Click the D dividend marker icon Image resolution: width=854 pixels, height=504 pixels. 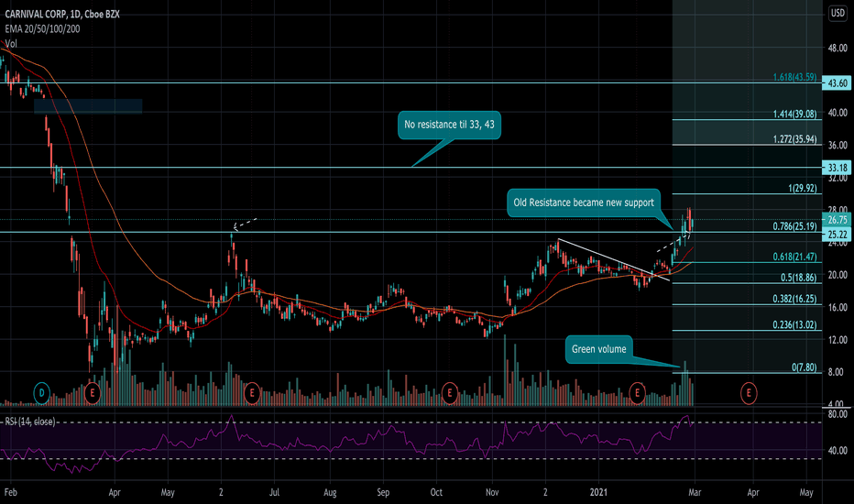click(x=42, y=393)
